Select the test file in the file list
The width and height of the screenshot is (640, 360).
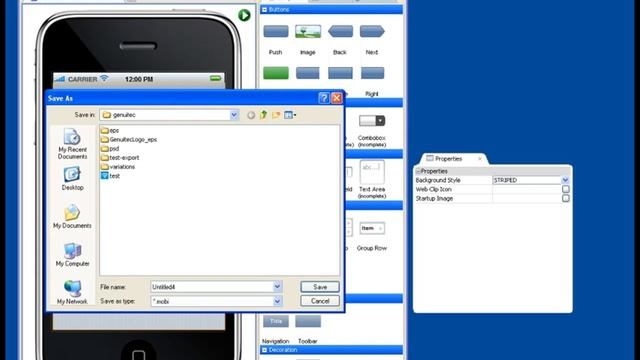click(x=110, y=176)
